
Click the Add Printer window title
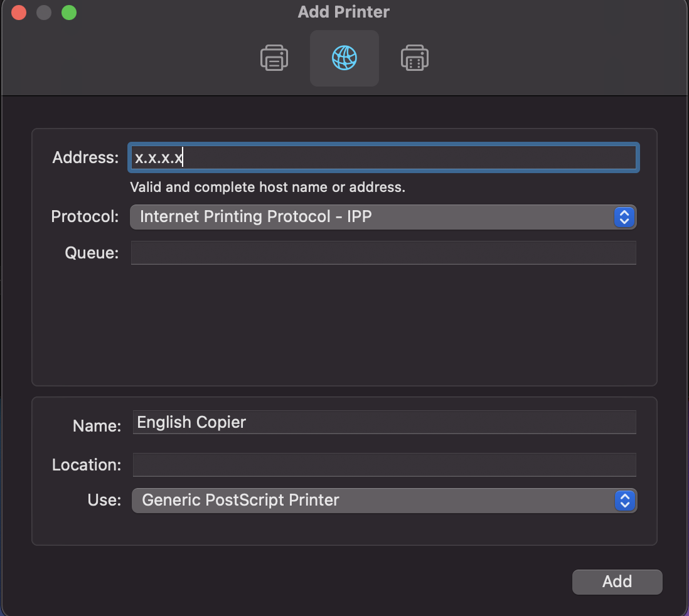point(344,12)
